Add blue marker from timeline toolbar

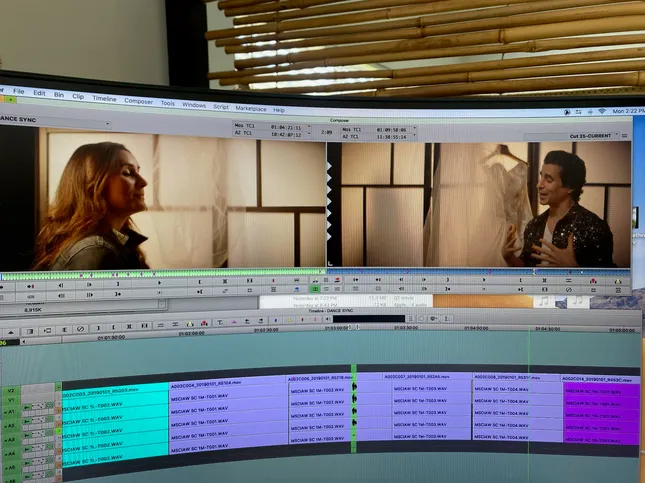point(276,320)
